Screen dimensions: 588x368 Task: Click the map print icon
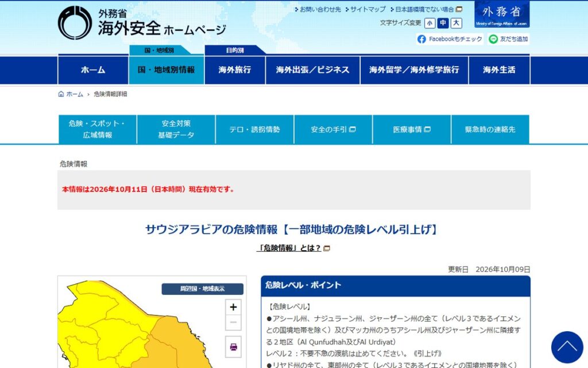click(x=233, y=347)
